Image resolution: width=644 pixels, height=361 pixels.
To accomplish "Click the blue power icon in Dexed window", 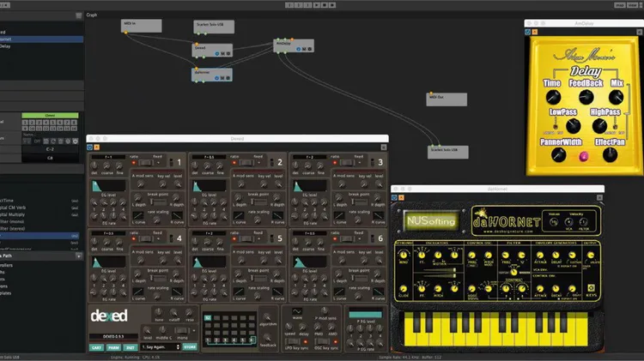I will pos(90,147).
